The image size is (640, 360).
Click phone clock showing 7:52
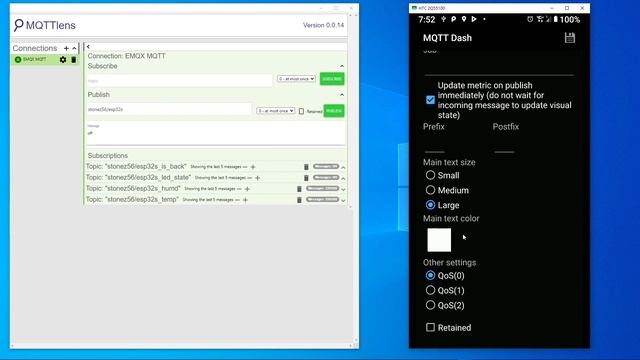tap(427, 20)
